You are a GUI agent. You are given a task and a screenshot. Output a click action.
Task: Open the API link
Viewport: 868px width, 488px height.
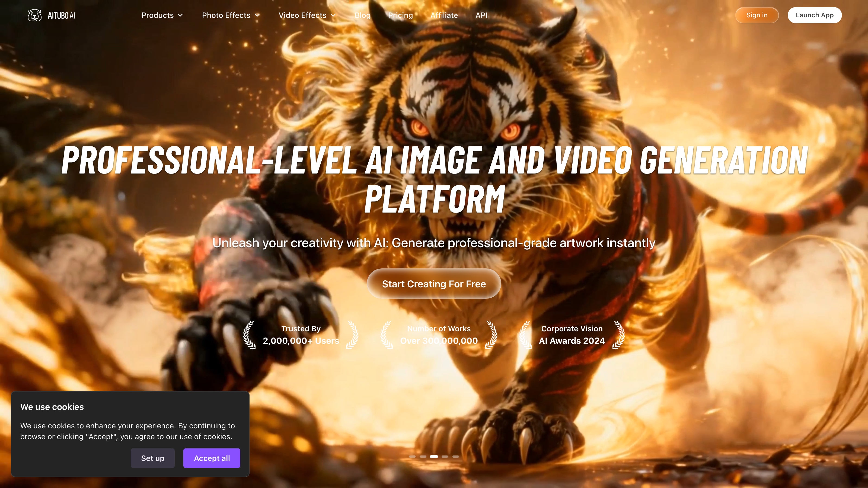pyautogui.click(x=481, y=15)
